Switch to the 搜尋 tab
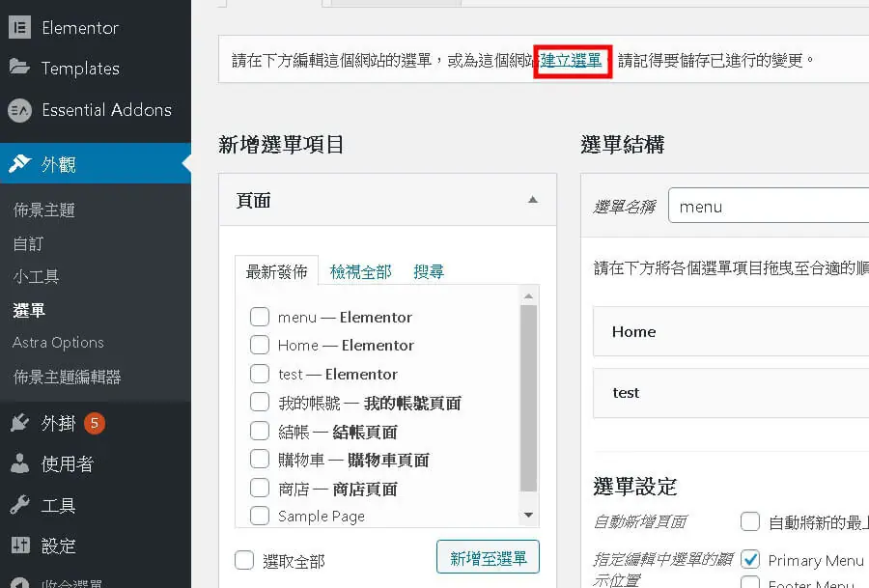This screenshot has width=869, height=588. 429,271
